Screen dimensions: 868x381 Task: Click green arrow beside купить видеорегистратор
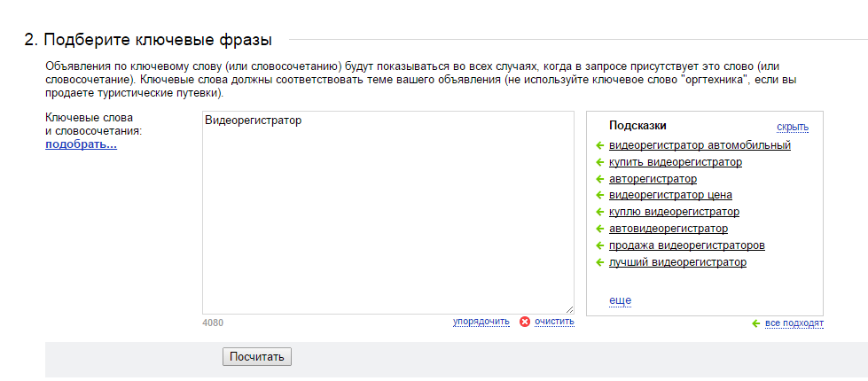[x=599, y=162]
